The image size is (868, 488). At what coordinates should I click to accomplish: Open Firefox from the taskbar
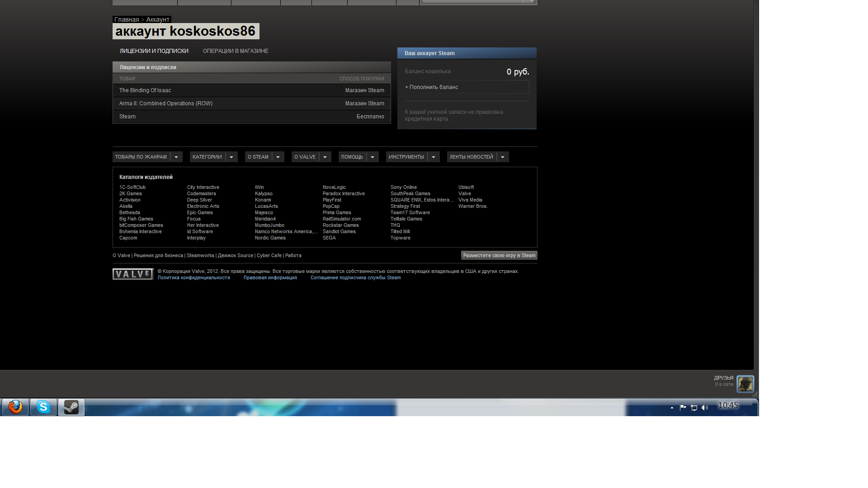tap(15, 407)
